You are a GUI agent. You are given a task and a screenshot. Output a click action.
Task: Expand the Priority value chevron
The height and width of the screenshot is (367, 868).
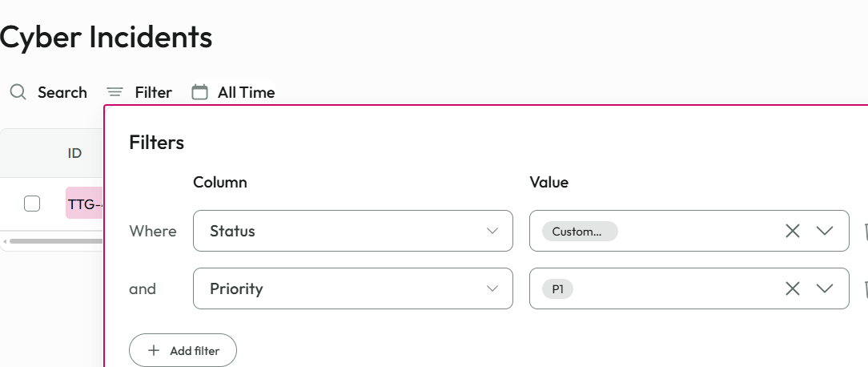click(x=825, y=288)
